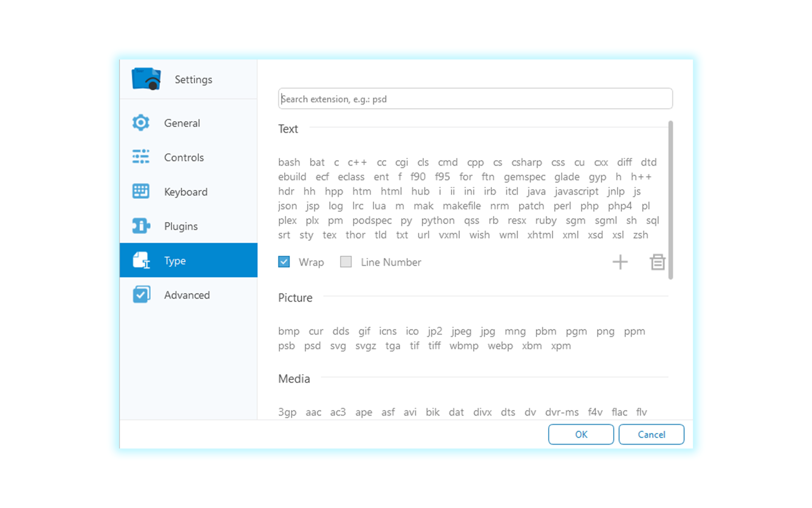Screen dimensions: 812x508
Task: Switch to the Advanced tab
Action: click(187, 295)
